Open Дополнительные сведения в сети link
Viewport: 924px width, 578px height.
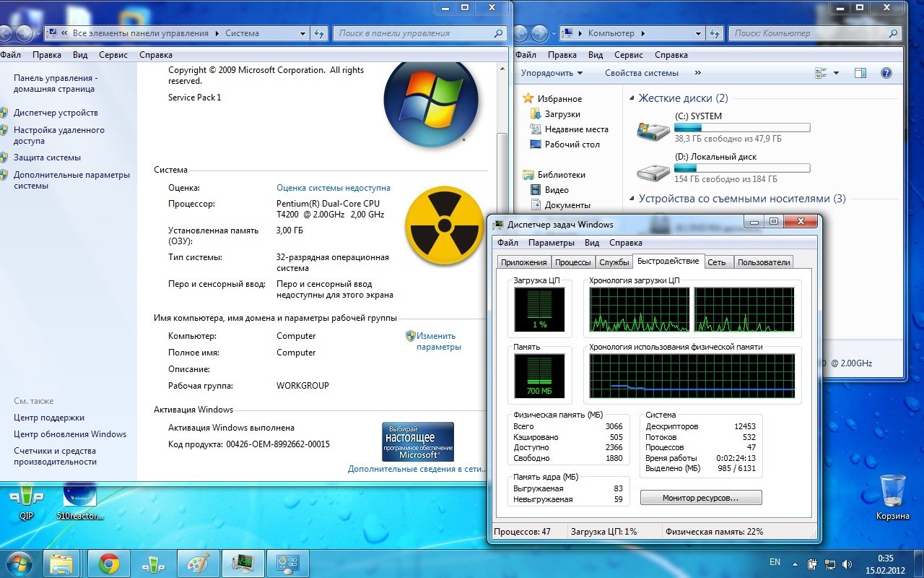[417, 469]
